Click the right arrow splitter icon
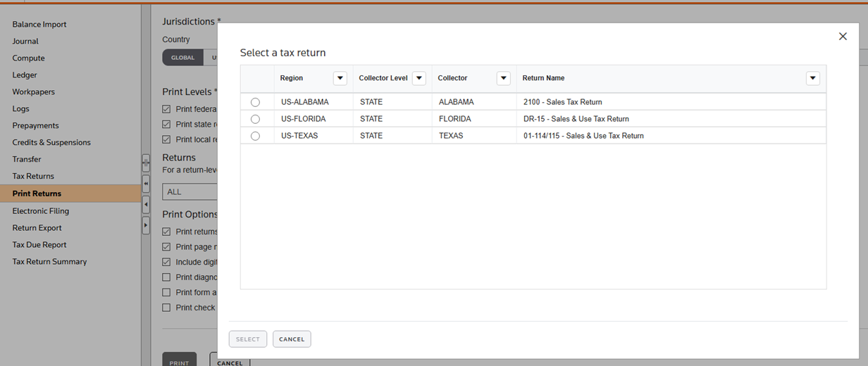 click(146, 225)
